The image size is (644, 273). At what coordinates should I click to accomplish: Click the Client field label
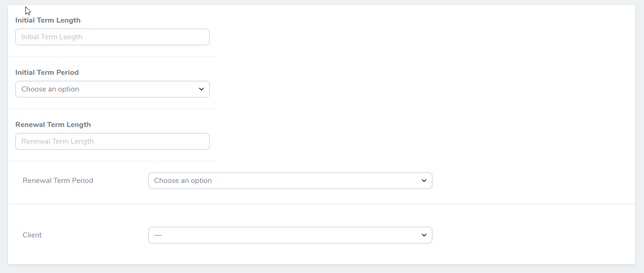pyautogui.click(x=32, y=235)
